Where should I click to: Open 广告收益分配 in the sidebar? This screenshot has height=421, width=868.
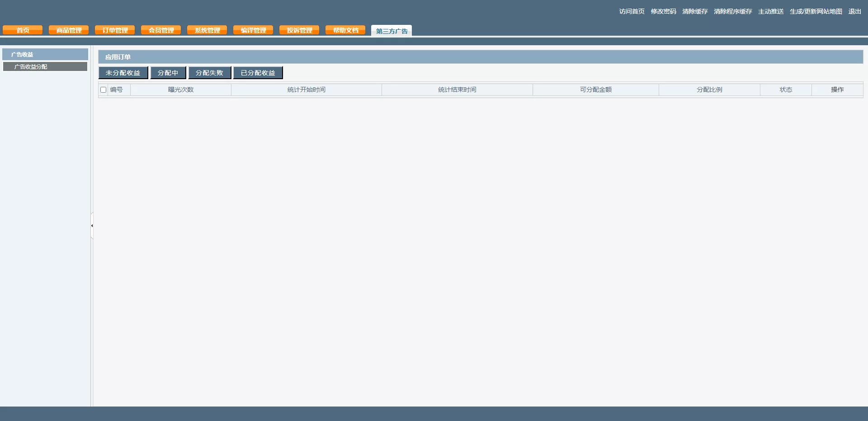[45, 66]
